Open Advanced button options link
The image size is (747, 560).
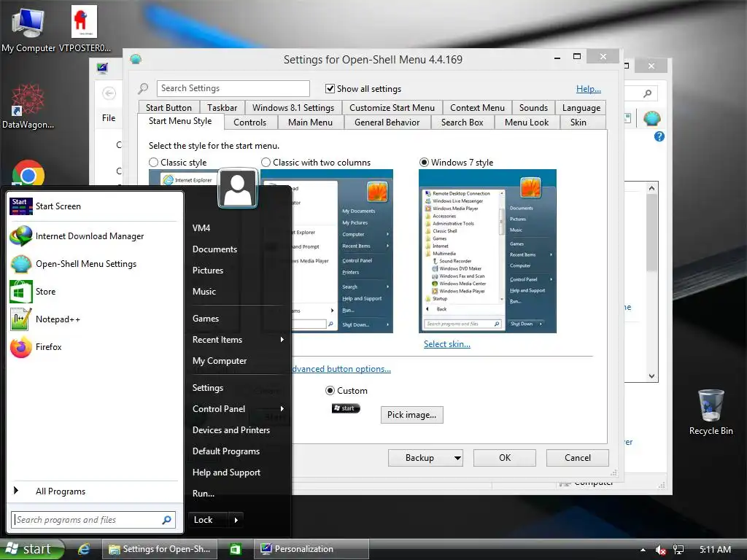[x=341, y=369]
